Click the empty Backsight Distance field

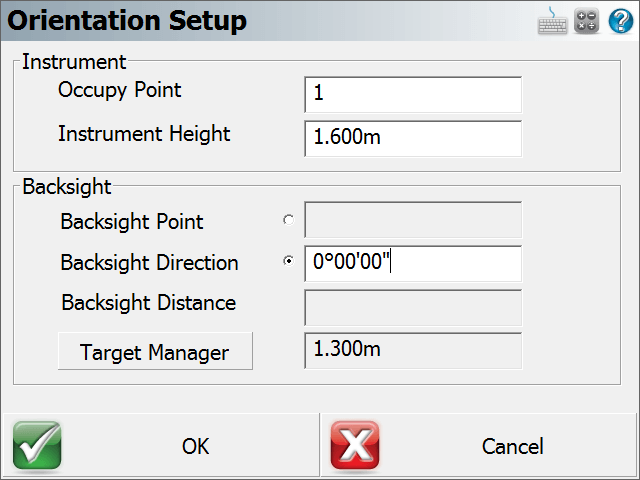[x=413, y=308]
